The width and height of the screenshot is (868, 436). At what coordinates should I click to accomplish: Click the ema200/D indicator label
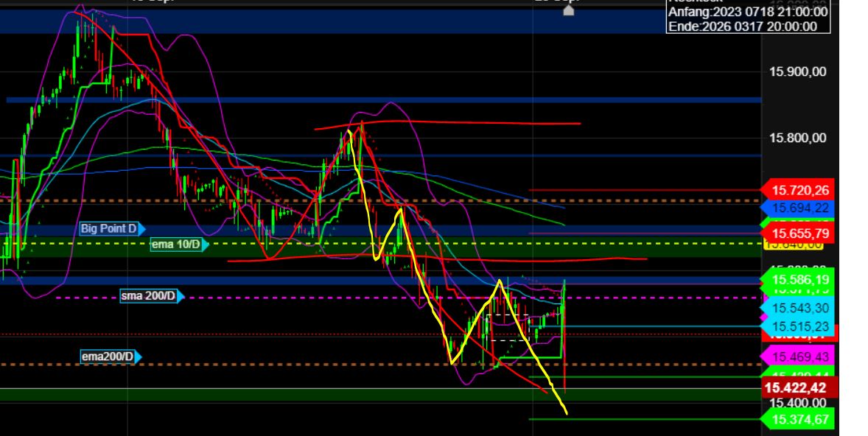(x=107, y=357)
